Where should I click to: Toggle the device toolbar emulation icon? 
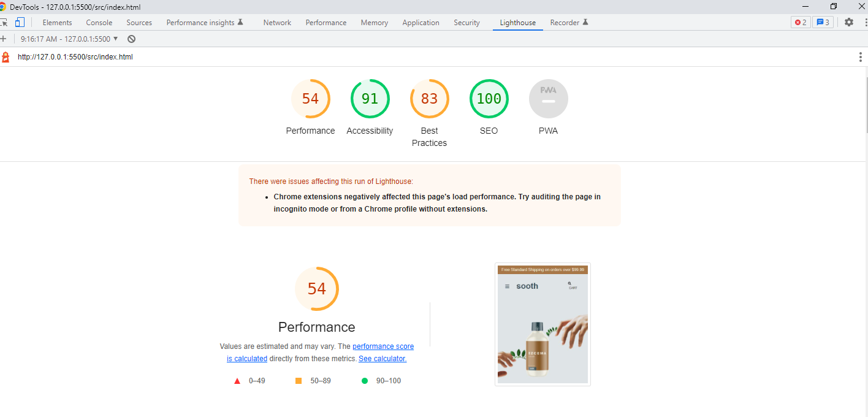pyautogui.click(x=20, y=21)
